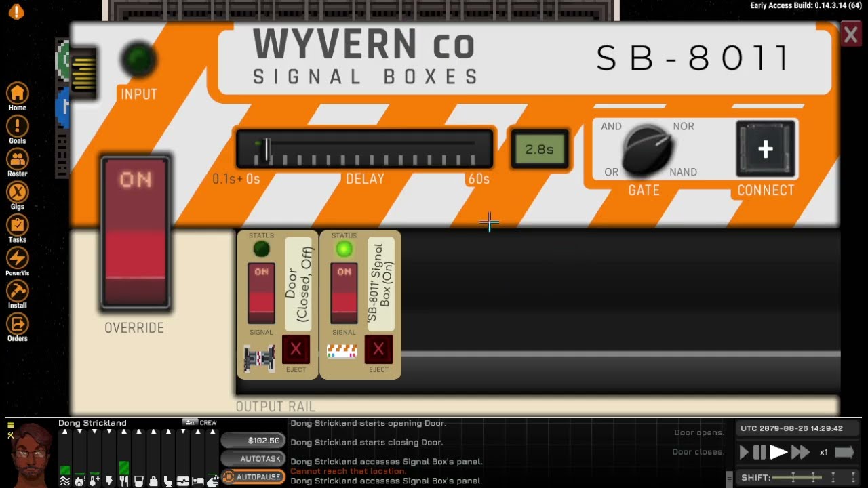Click the orange alert warning icon

pos(16,12)
